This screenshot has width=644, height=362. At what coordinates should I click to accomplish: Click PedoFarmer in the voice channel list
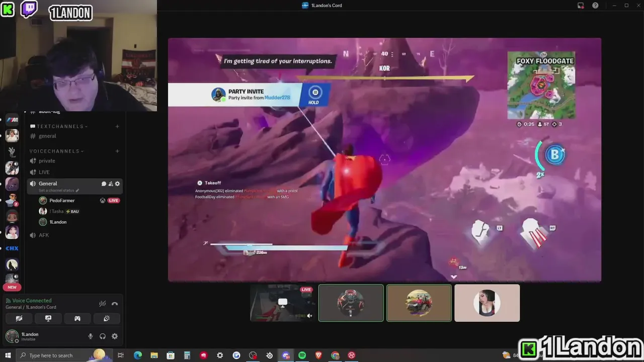click(62, 201)
